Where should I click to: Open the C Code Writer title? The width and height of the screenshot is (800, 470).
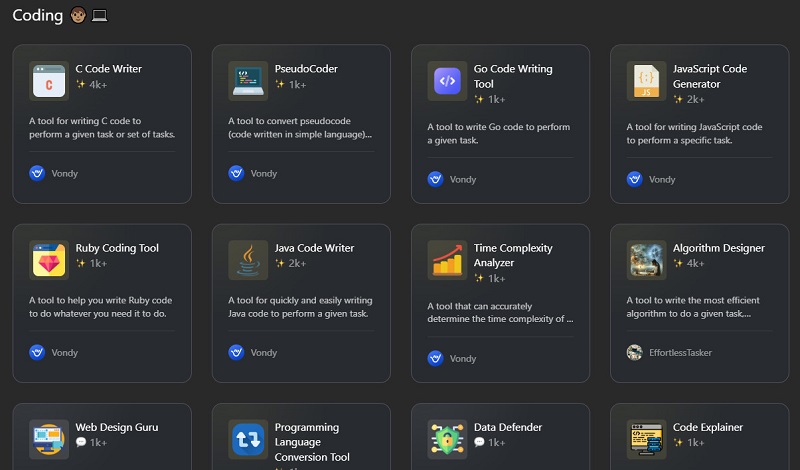(x=109, y=69)
